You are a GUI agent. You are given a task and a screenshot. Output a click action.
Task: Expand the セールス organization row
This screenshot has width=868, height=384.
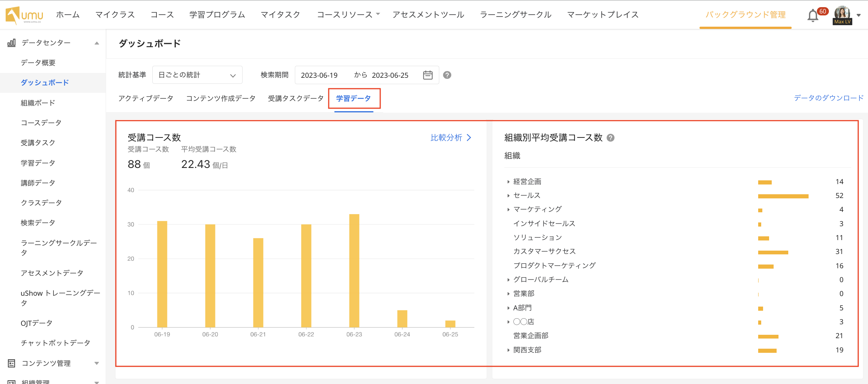508,195
